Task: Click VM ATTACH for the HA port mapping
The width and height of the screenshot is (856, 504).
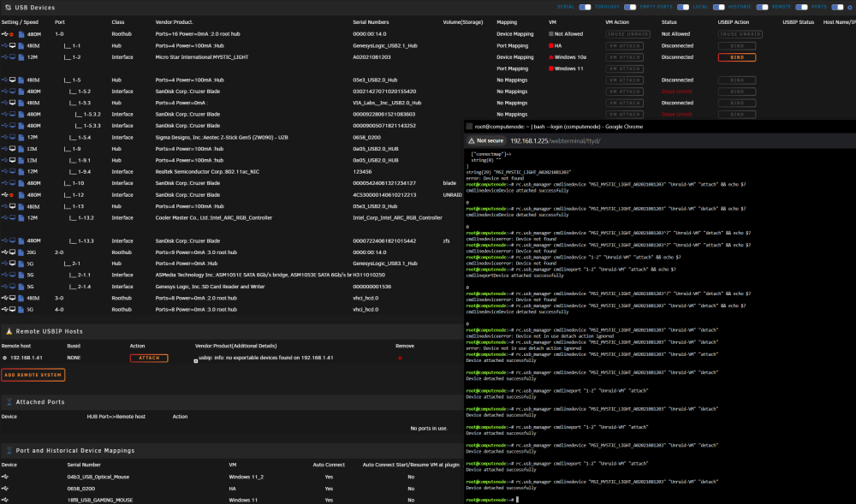Action: coord(625,46)
